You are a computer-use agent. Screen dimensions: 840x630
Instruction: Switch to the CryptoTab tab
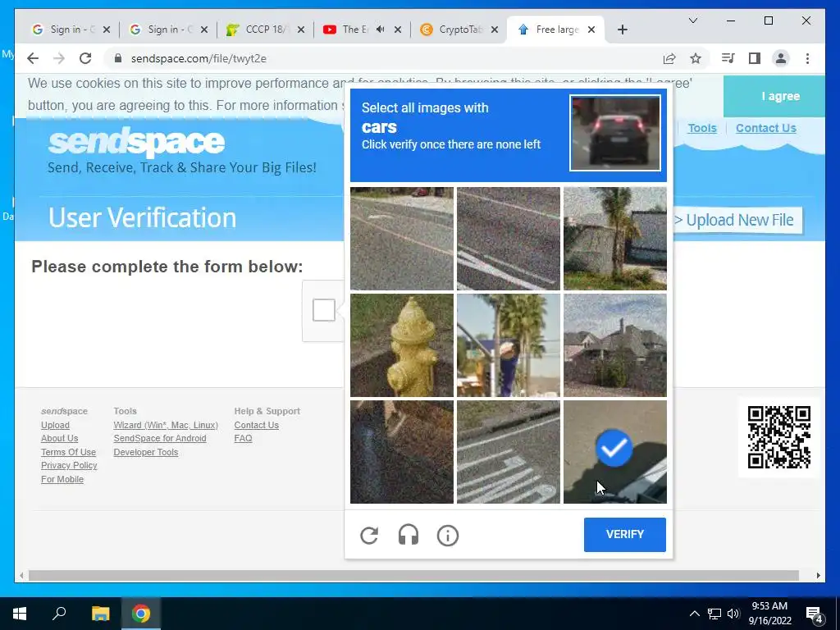coord(459,30)
